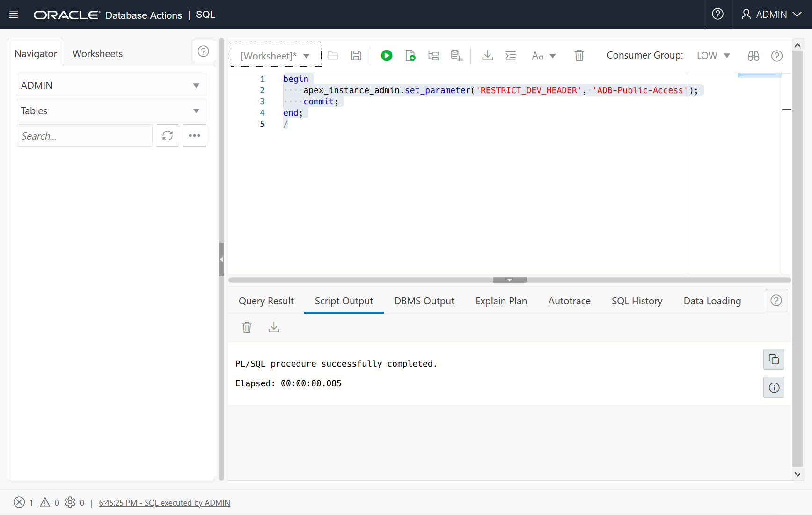Screen dimensions: 812x515
Task: Open the main navigation hamburger menu
Action: pyautogui.click(x=14, y=14)
